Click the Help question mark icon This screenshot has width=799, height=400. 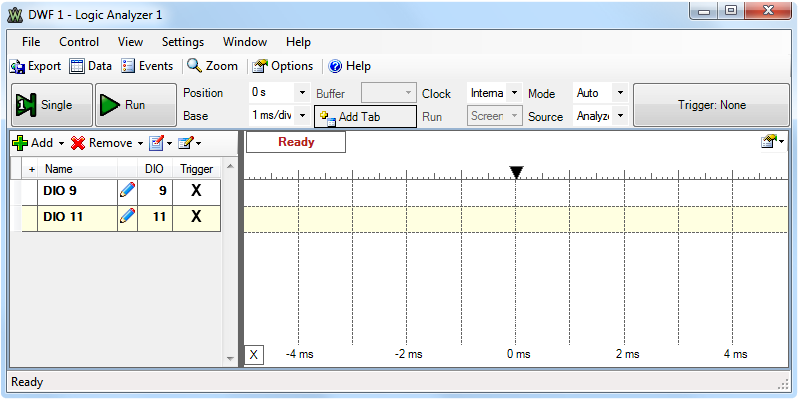coord(335,66)
